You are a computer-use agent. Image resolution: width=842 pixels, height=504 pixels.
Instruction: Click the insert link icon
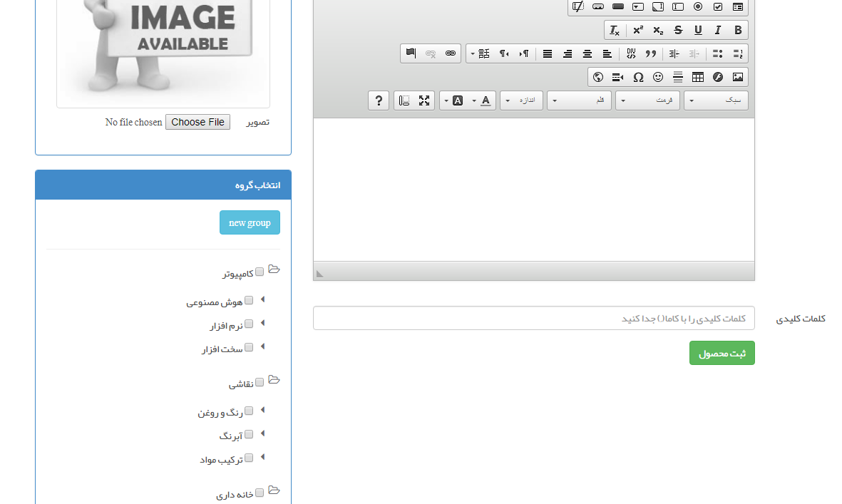451,53
